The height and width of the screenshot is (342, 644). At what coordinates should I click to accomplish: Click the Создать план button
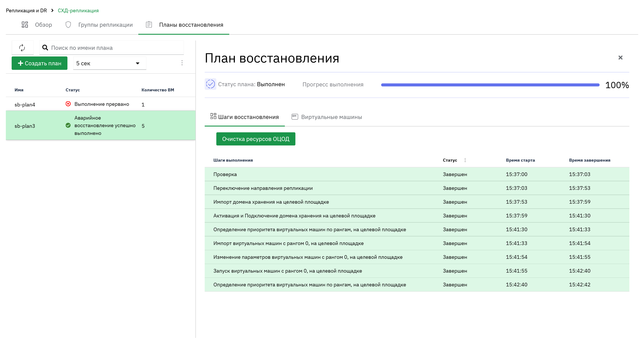click(39, 63)
